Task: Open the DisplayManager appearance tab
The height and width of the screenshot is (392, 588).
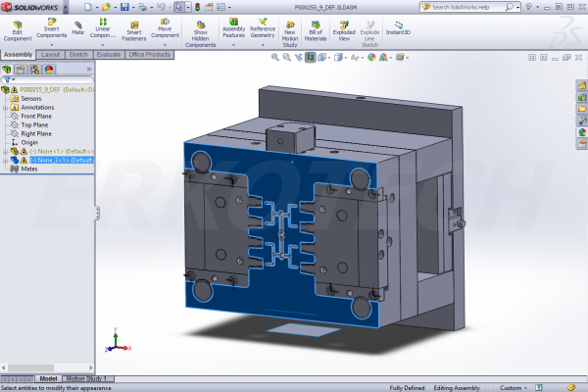Action: point(49,70)
